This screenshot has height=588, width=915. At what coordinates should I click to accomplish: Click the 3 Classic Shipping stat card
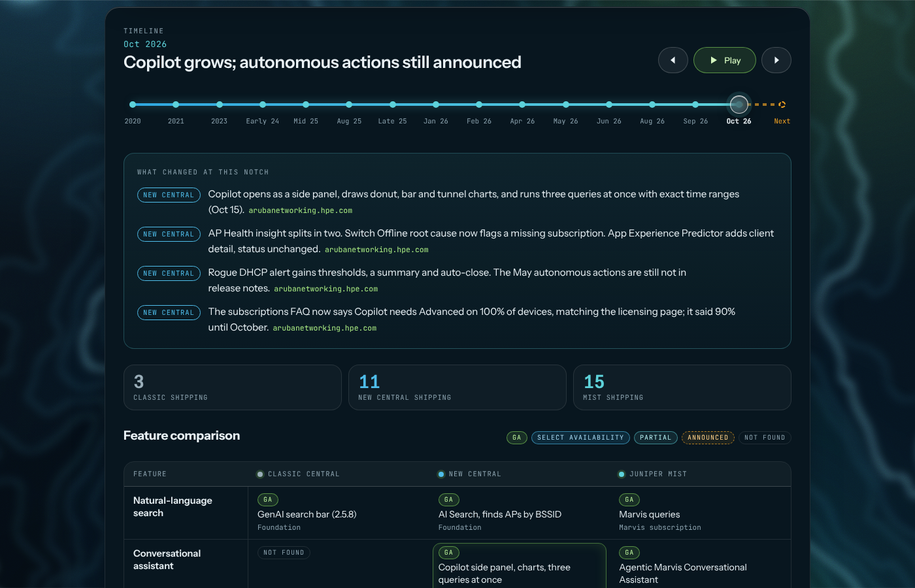233,387
